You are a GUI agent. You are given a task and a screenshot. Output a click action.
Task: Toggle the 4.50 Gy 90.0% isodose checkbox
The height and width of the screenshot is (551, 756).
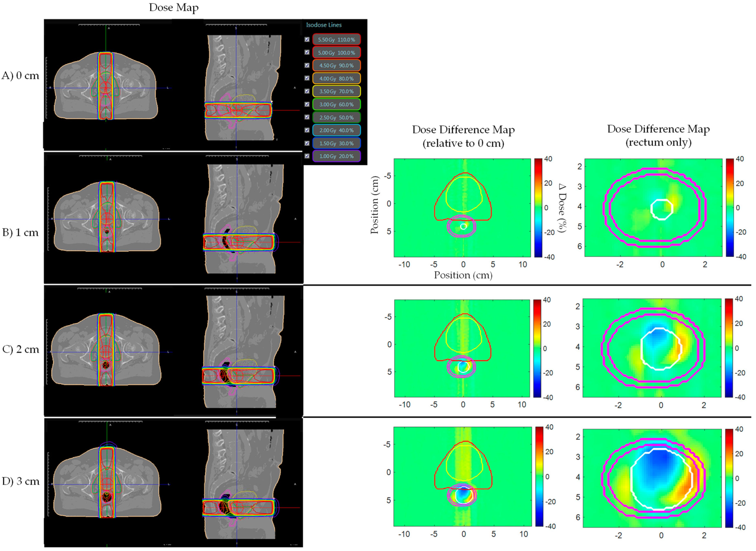307,65
